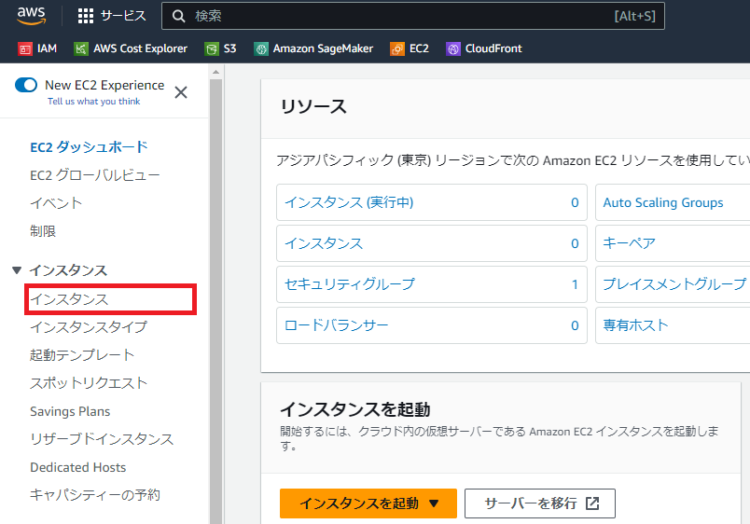Click external link icon on サーバーを移行
The width and height of the screenshot is (750, 524).
click(592, 503)
